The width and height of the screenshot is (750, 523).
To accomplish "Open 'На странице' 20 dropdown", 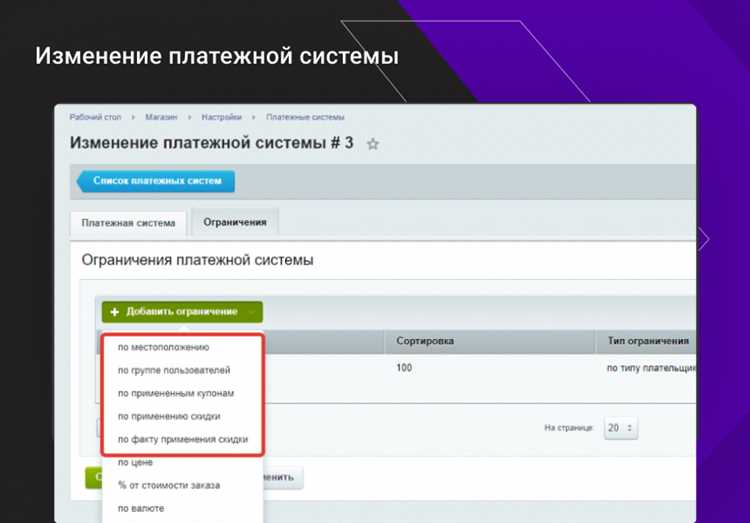I will [620, 428].
